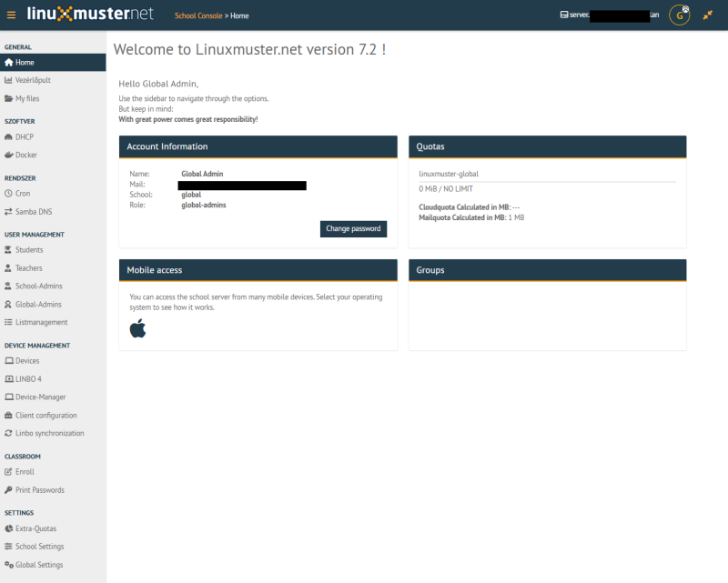Open Print Passwords
Image resolution: width=728 pixels, height=583 pixels.
tap(53, 490)
